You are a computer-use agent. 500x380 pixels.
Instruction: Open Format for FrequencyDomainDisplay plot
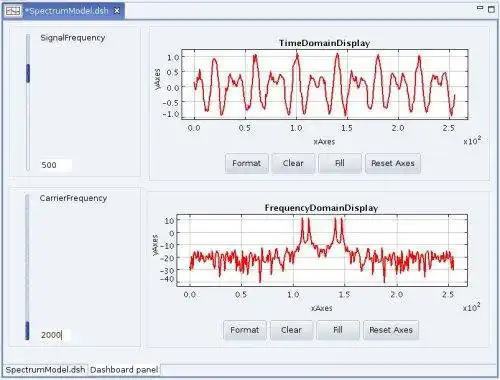245,330
